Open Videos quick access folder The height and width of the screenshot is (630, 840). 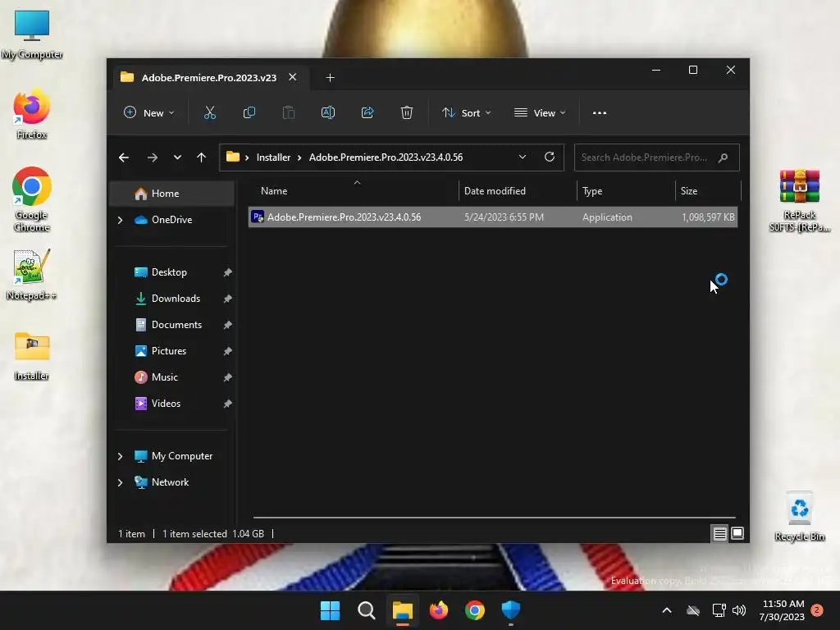[x=166, y=404]
